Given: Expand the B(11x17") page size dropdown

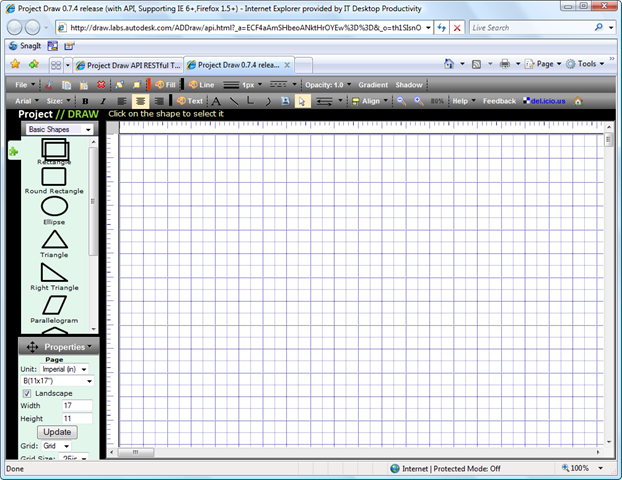Looking at the screenshot, I should pyautogui.click(x=58, y=381).
